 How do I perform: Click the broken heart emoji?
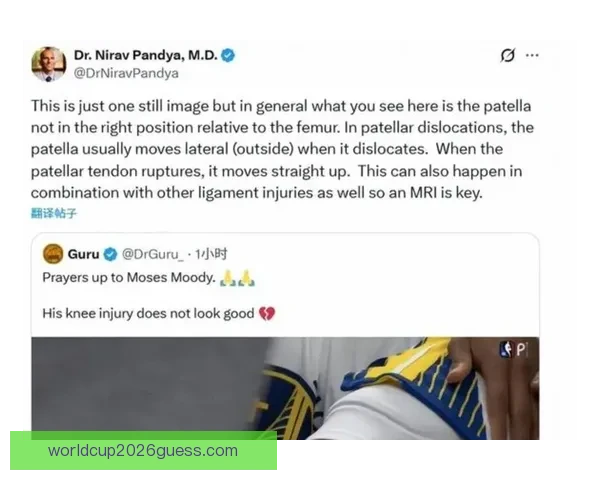point(267,313)
